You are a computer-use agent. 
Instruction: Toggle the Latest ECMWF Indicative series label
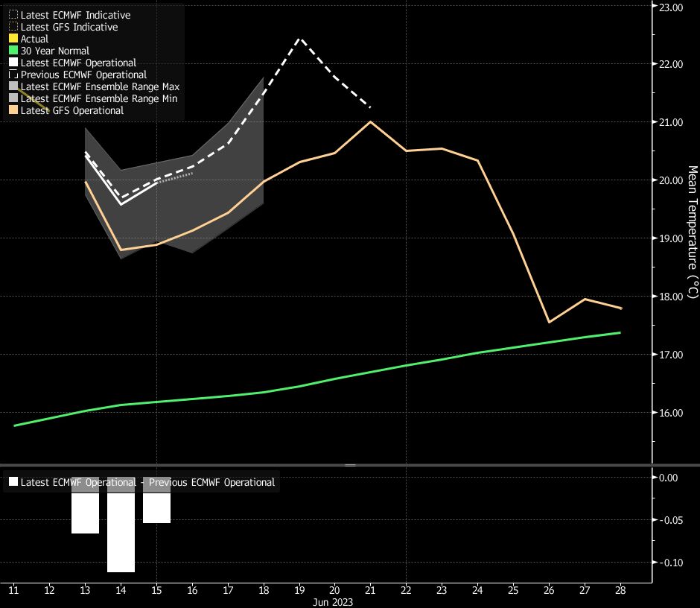[75, 15]
